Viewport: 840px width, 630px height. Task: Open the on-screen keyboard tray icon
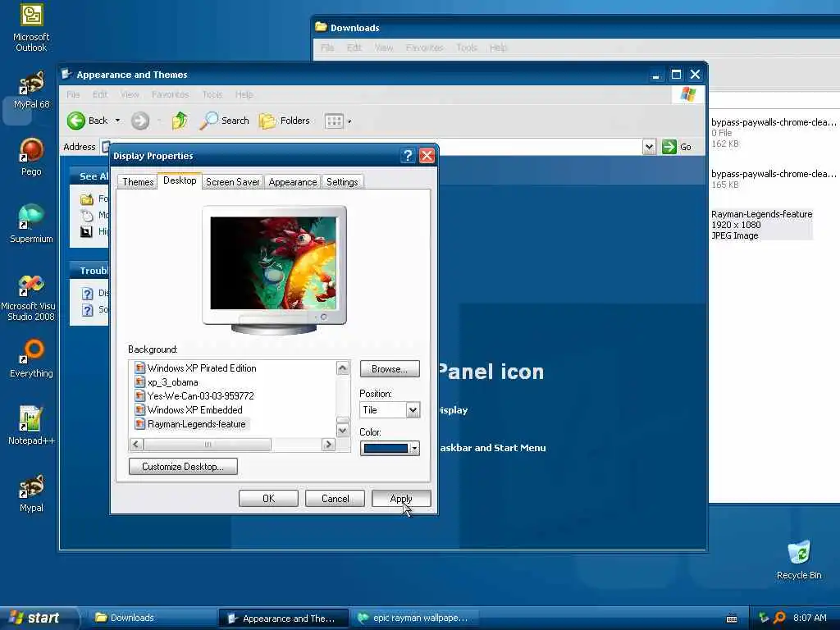(x=731, y=619)
